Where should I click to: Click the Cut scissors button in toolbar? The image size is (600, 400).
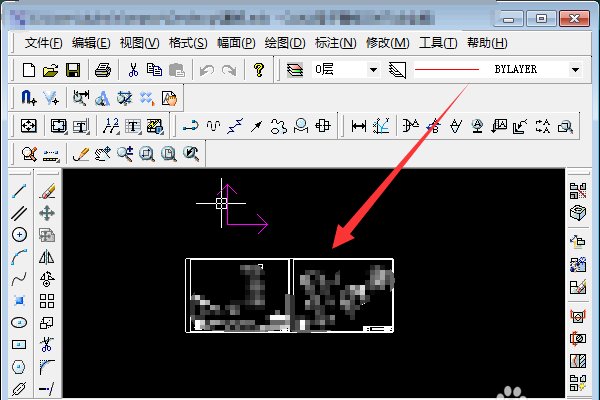132,70
